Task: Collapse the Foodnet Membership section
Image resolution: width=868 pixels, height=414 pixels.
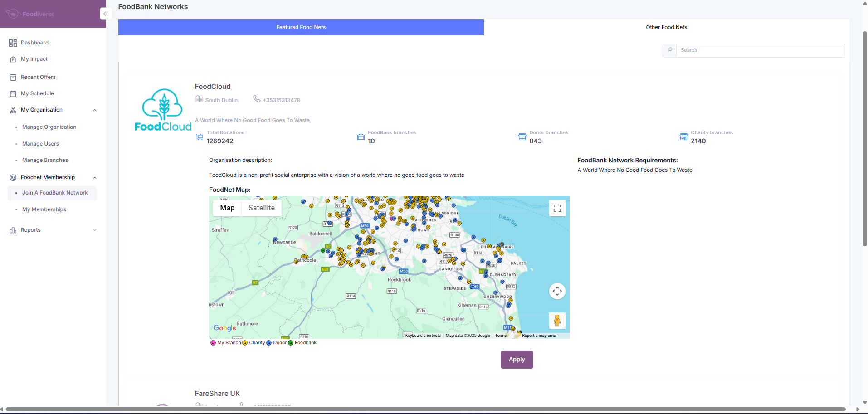Action: coord(95,178)
